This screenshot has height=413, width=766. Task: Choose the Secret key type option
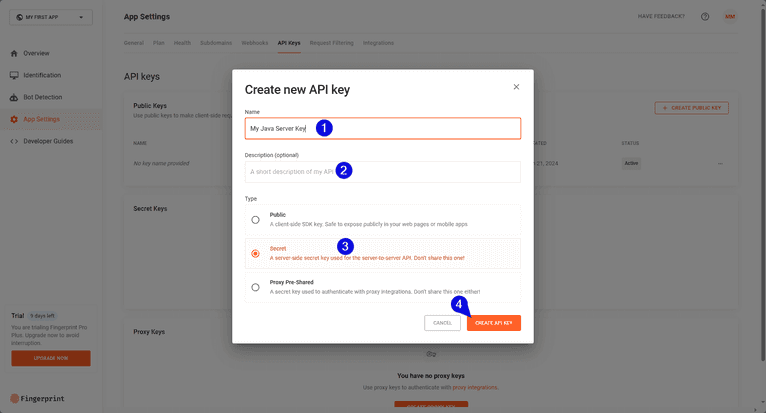(256, 254)
